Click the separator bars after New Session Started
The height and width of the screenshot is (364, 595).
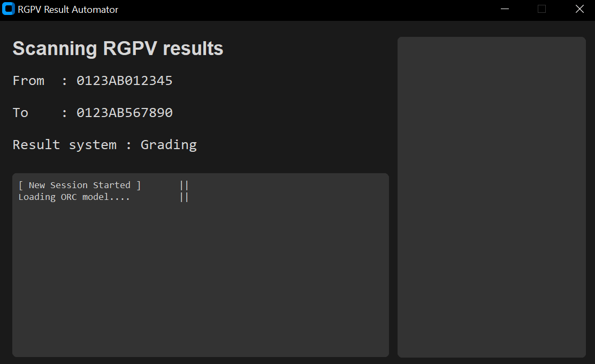tap(184, 185)
